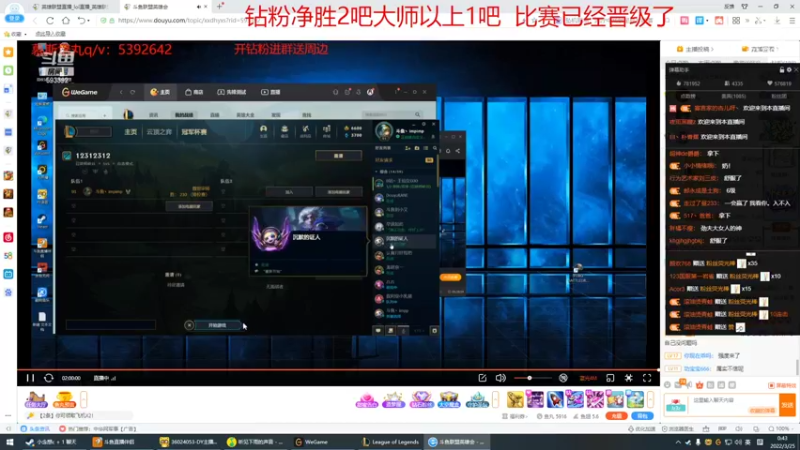
Task: Select the rocket gift icon
Action: tap(555, 399)
